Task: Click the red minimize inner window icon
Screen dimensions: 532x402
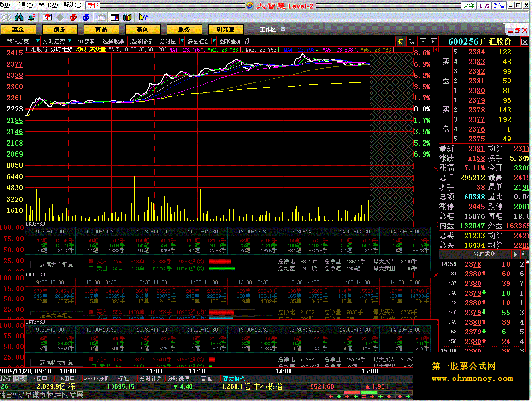Action: tap(511, 31)
